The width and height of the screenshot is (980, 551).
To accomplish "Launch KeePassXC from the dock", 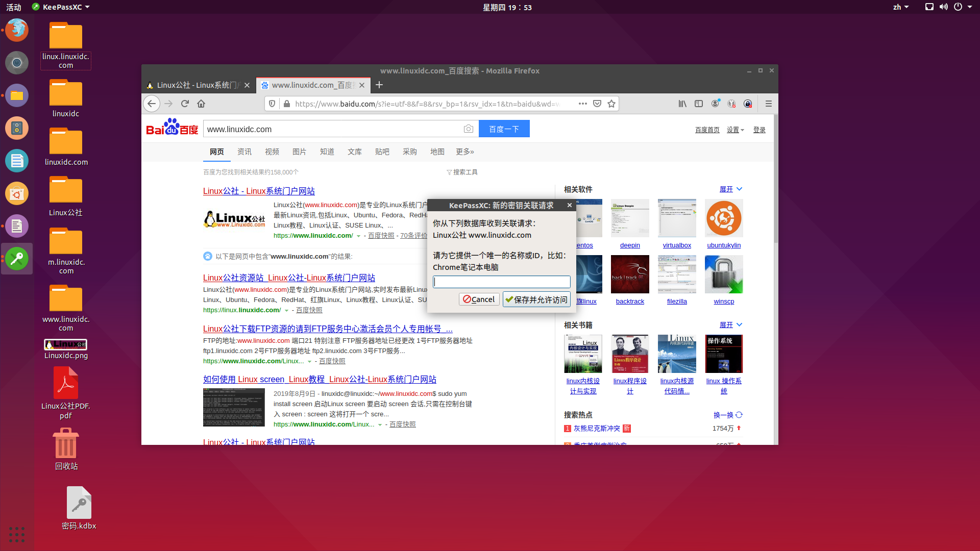I will (x=17, y=259).
